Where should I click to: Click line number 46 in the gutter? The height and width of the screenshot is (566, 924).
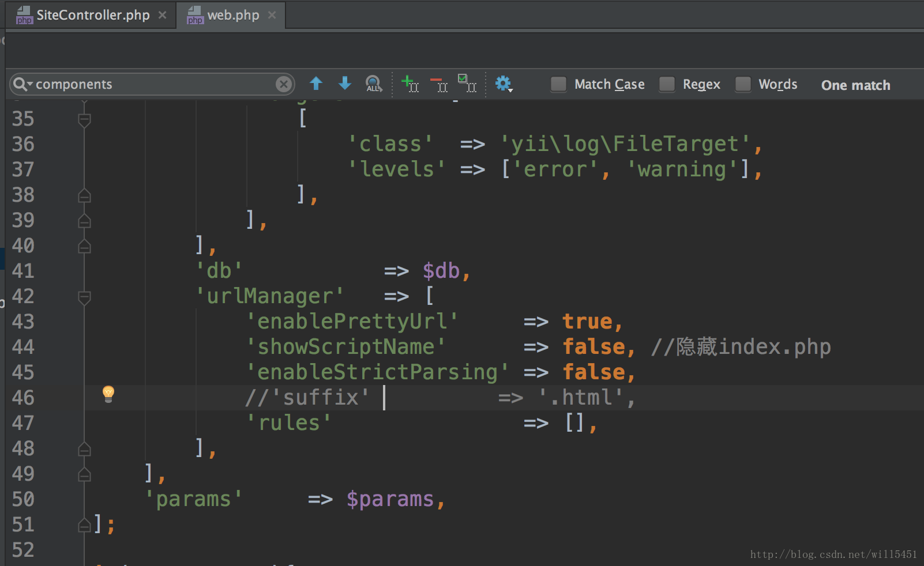click(23, 398)
